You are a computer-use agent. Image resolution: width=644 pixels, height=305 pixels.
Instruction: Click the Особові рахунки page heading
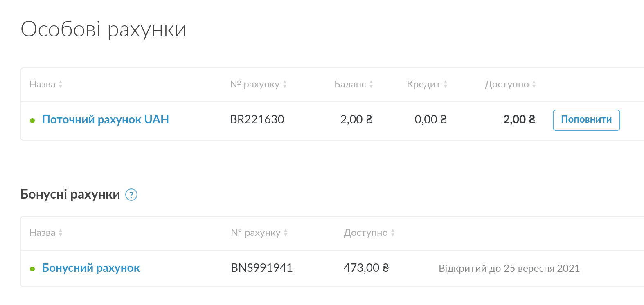tap(104, 29)
